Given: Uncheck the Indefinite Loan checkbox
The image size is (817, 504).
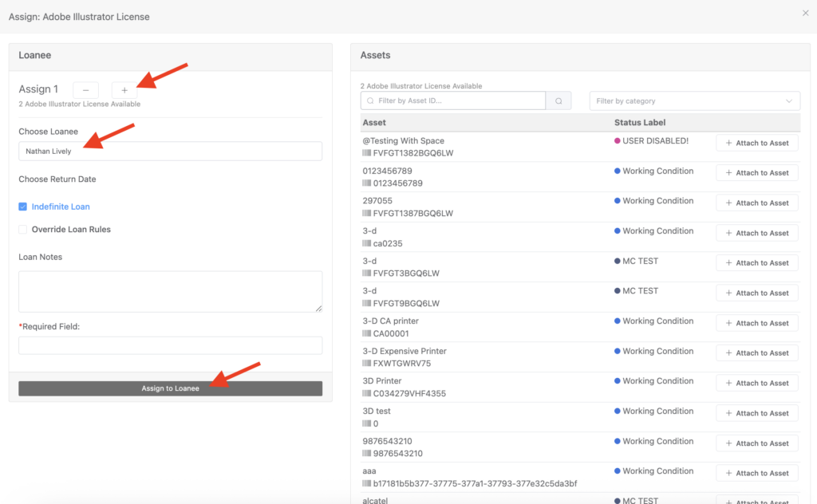Looking at the screenshot, I should pyautogui.click(x=23, y=207).
